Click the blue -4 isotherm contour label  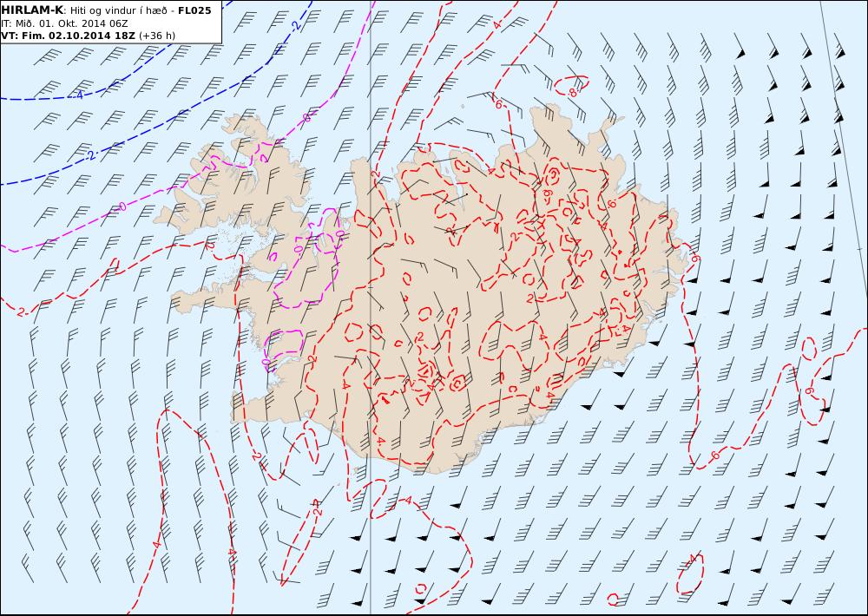[79, 95]
